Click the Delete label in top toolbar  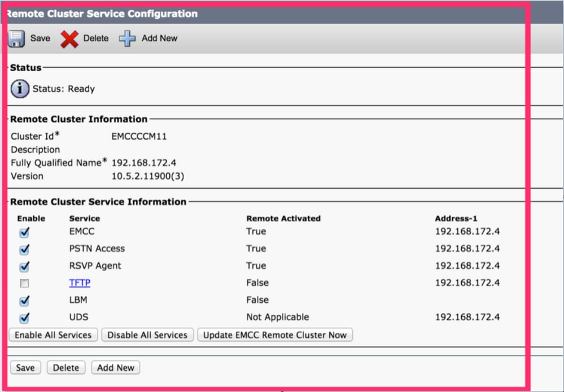pos(96,38)
